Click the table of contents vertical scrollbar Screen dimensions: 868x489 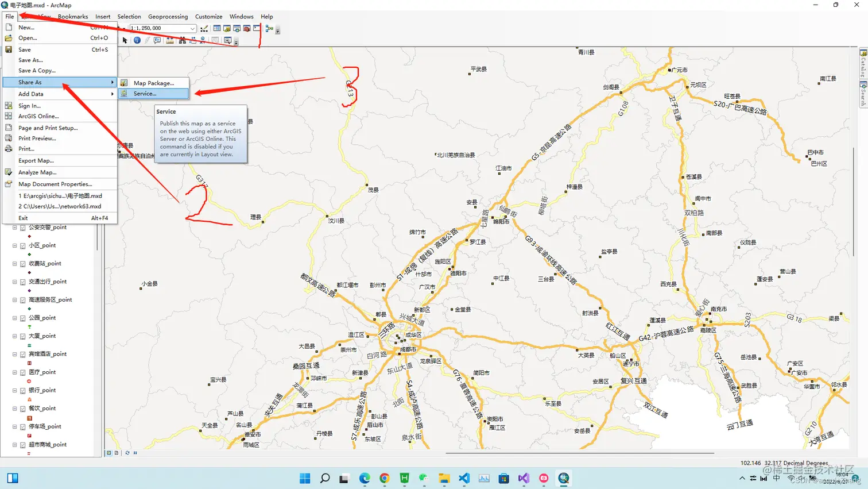(x=97, y=237)
